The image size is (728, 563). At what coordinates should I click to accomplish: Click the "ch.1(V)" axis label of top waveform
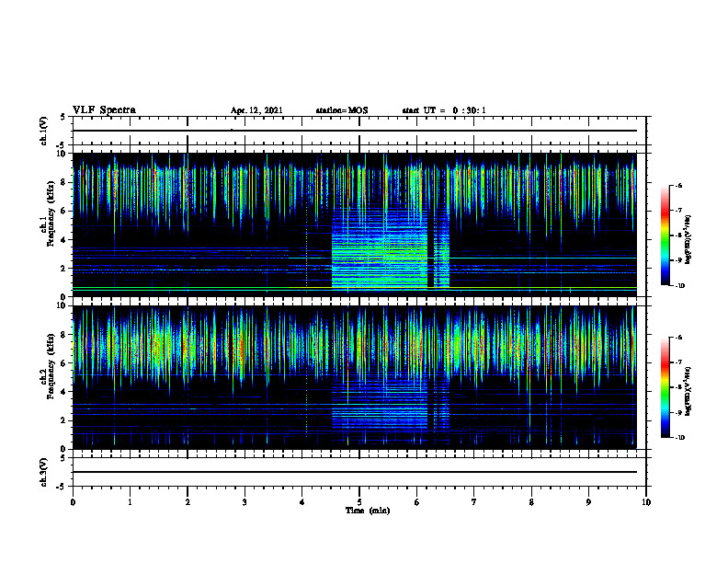click(x=43, y=131)
